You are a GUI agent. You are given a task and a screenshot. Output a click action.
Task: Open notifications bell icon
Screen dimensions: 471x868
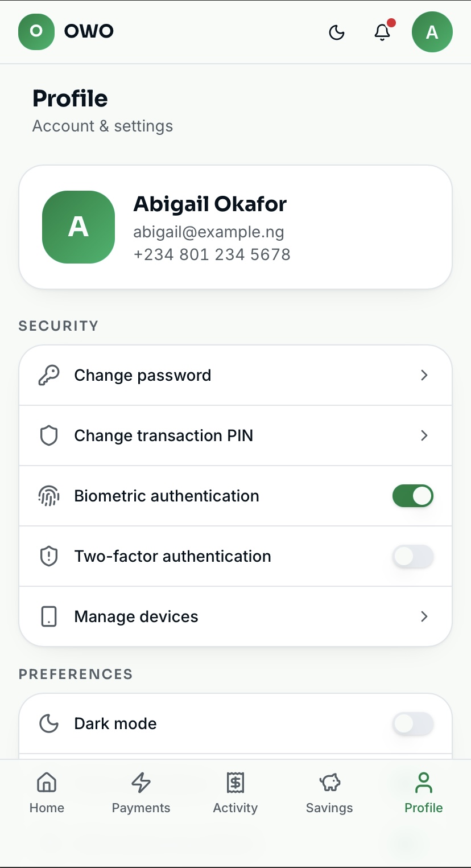point(382,32)
